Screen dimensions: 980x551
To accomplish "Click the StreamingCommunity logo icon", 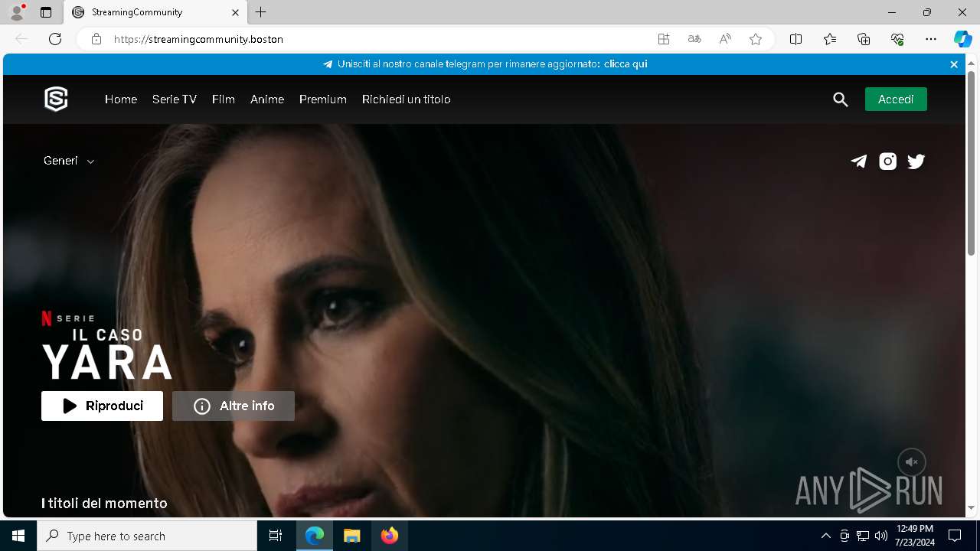I will tap(56, 99).
